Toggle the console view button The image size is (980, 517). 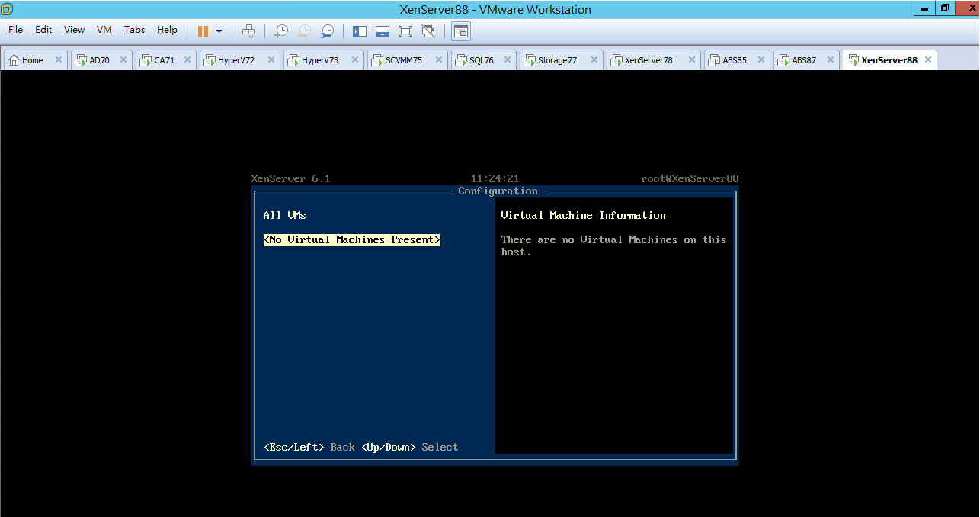[460, 31]
